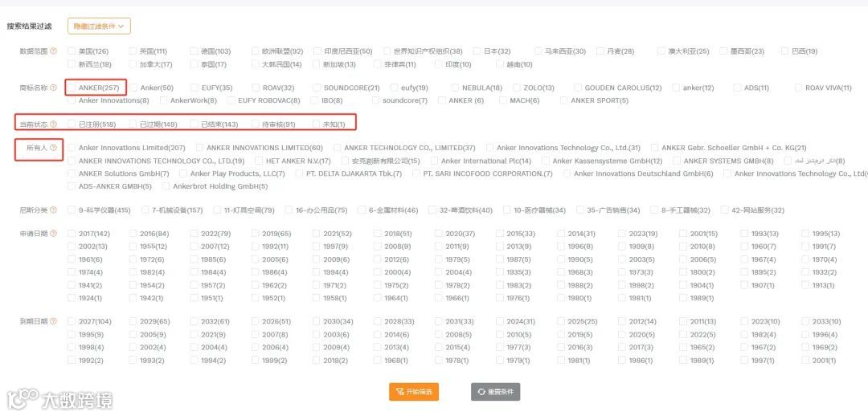The height and width of the screenshot is (416, 868).
Task: Check the AnkerWork(8) checkbox
Action: (x=163, y=100)
